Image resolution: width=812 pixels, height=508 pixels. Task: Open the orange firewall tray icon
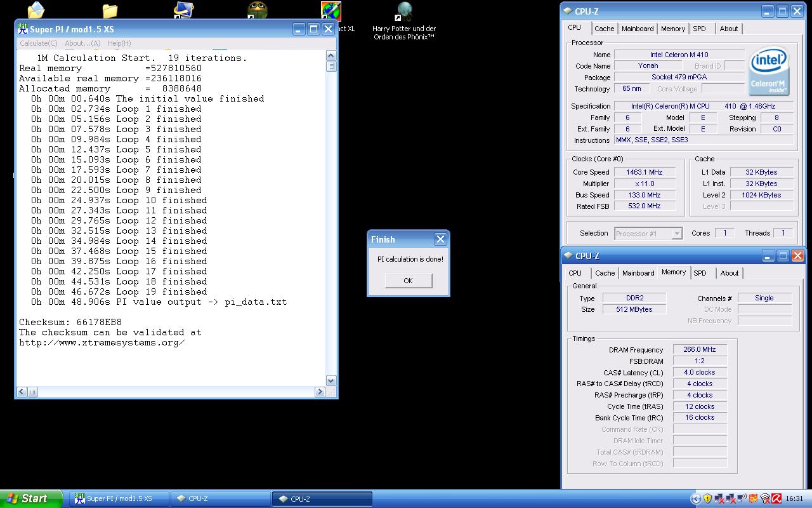[x=753, y=498]
